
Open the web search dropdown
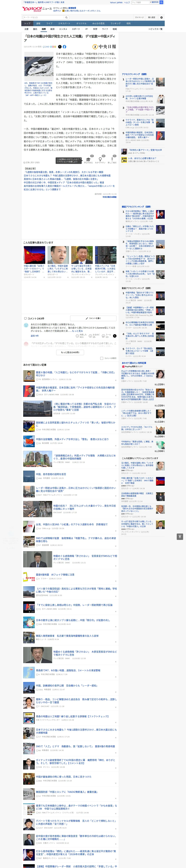tap(155, 2)
